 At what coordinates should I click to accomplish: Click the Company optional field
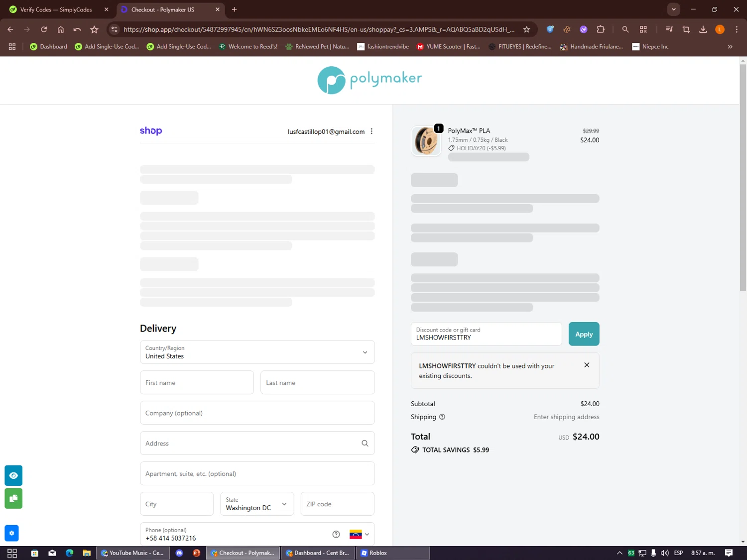pyautogui.click(x=257, y=413)
